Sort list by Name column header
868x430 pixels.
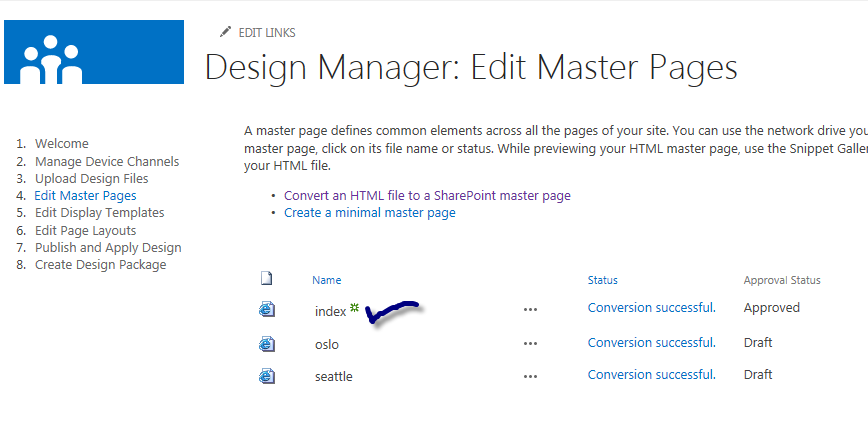click(326, 281)
